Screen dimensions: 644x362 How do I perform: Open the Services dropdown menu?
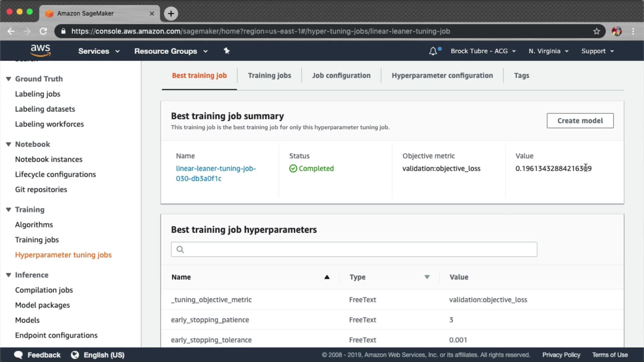99,51
